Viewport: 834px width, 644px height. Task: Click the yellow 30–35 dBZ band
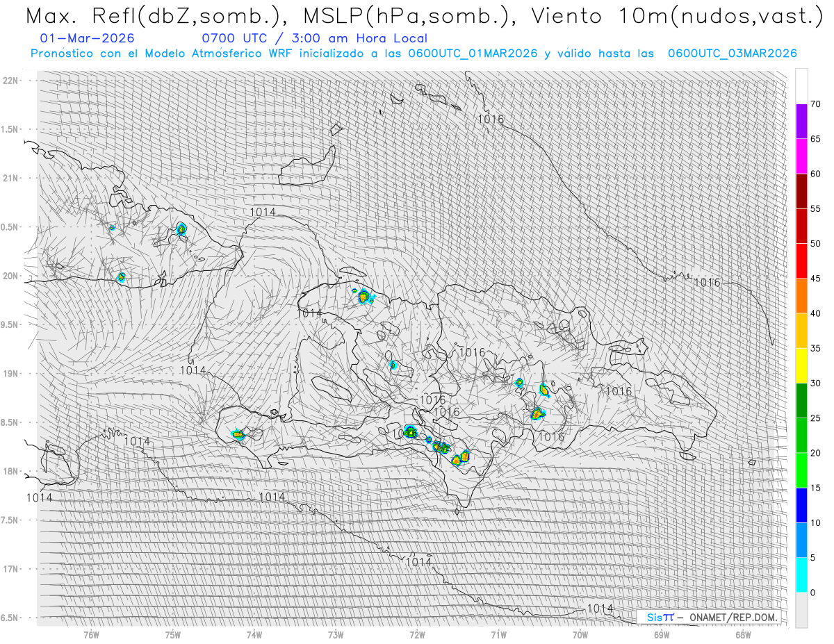[x=801, y=365]
